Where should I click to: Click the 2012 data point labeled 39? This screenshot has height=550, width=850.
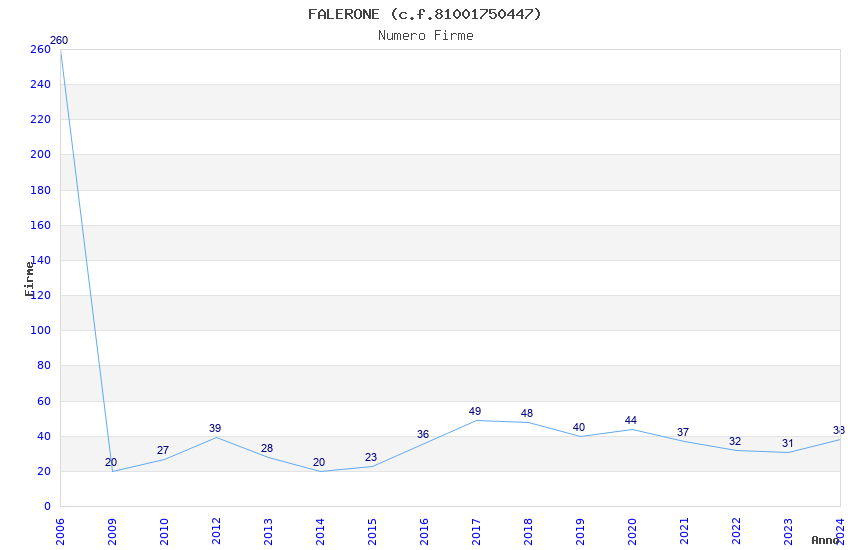coord(215,429)
